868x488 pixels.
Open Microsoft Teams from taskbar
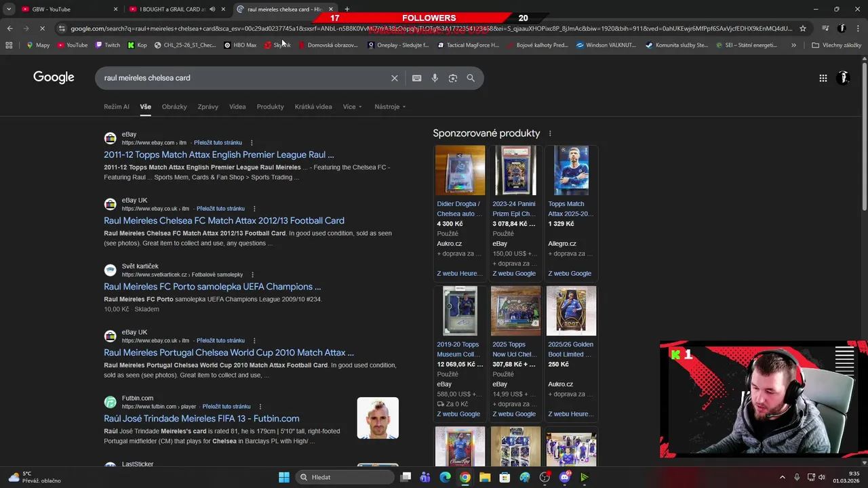point(425,477)
